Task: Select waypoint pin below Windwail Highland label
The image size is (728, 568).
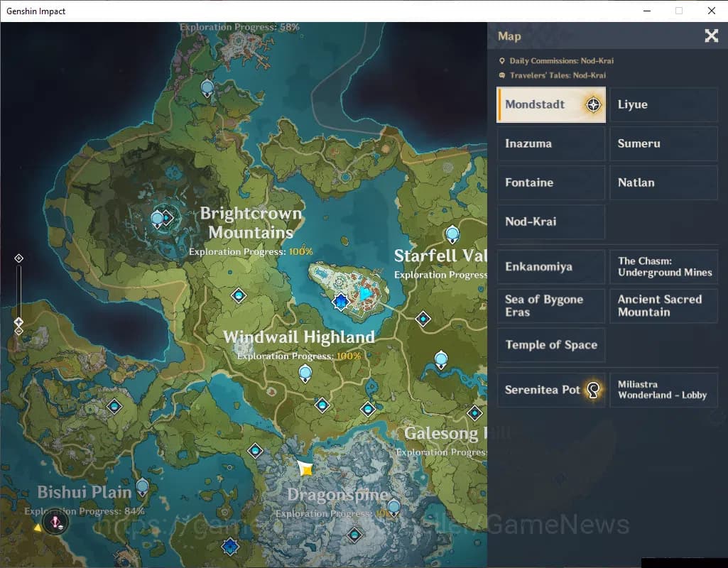Action: tap(305, 373)
